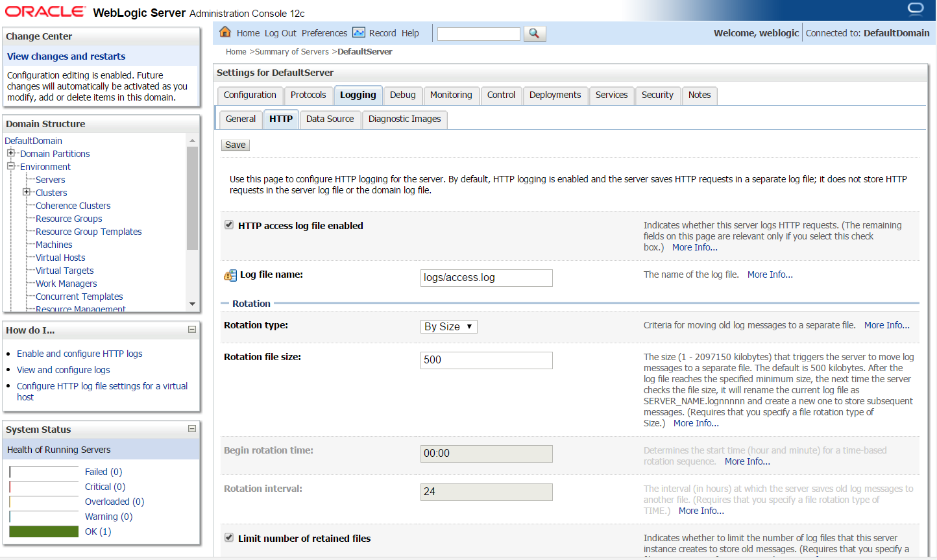This screenshot has width=937, height=560.
Task: Open the Rotation type dropdown showing By Size
Action: [448, 326]
